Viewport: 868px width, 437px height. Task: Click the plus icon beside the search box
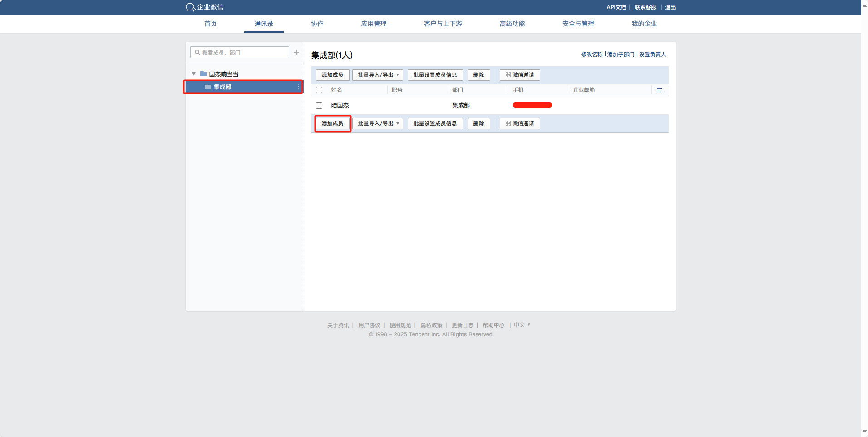coord(296,52)
